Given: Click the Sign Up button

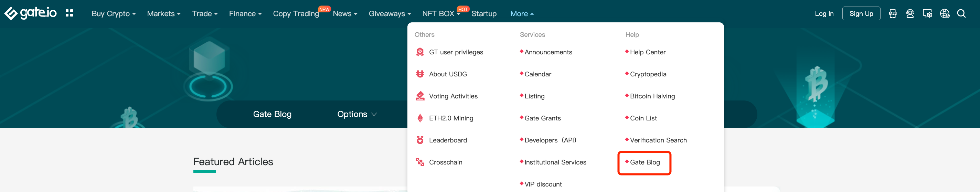Looking at the screenshot, I should [x=861, y=14].
